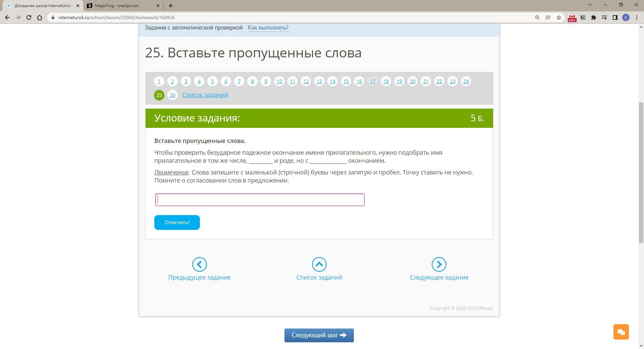Open the browser extensions puzzle icon
Screen dimensions: 644x349
[594, 17]
